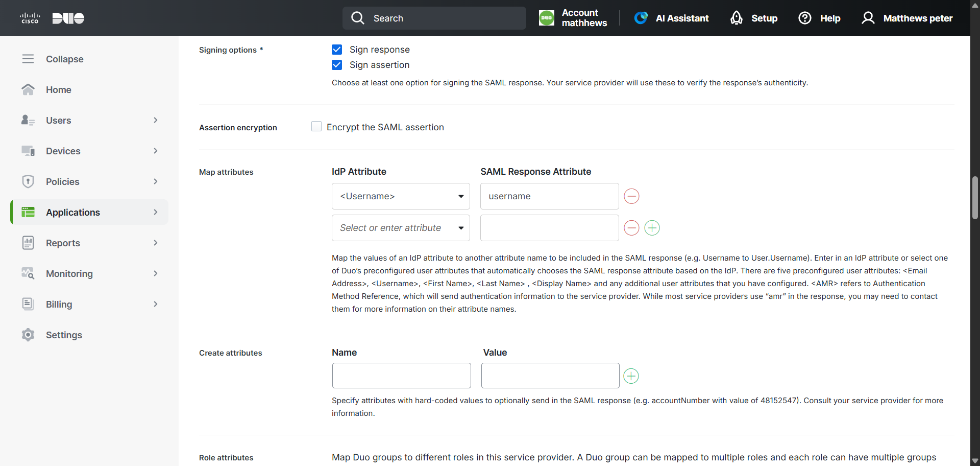Click the Help question mark icon

[805, 18]
